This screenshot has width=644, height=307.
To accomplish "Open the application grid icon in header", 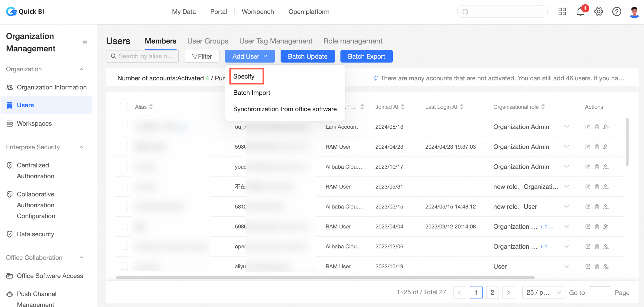I will (x=562, y=12).
